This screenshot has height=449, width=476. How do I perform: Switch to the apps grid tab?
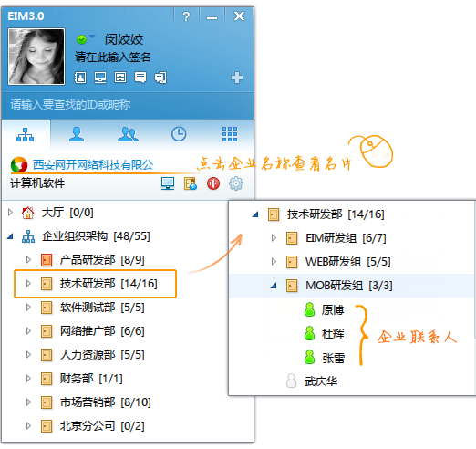(230, 134)
